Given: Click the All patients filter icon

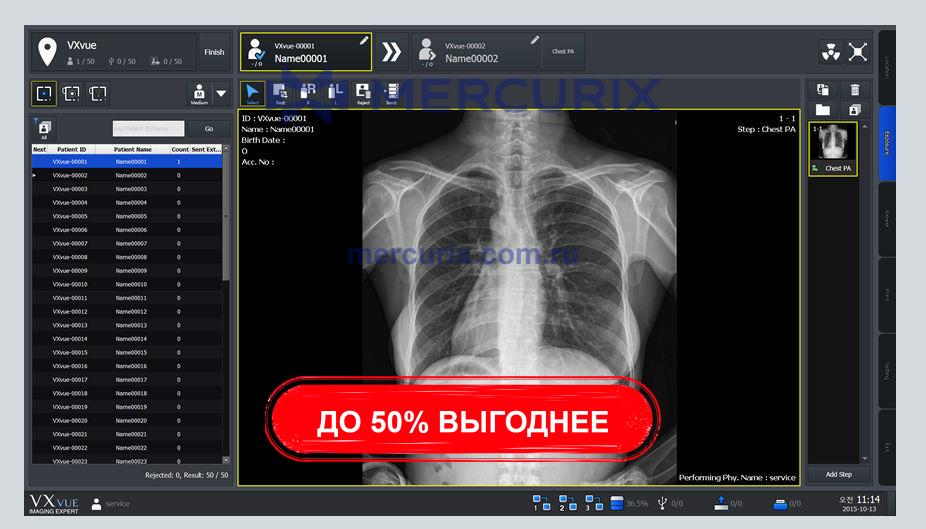Looking at the screenshot, I should pyautogui.click(x=44, y=129).
